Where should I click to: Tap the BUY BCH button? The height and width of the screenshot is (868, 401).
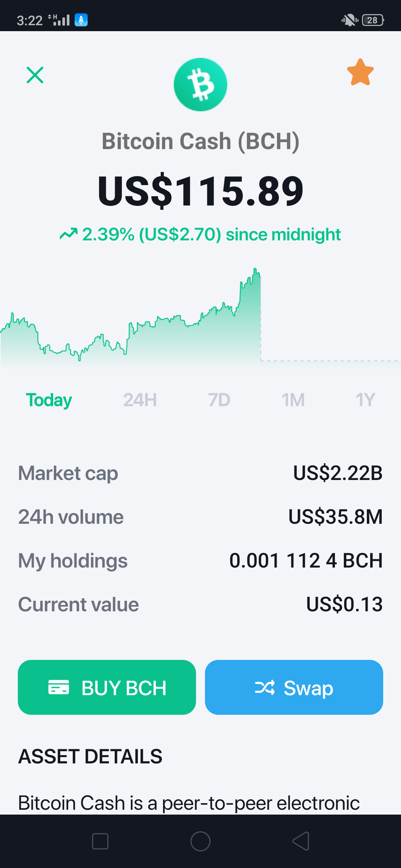tap(107, 687)
